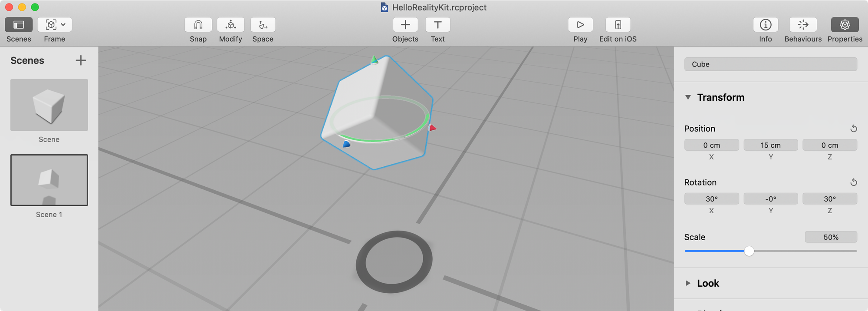
Task: Add a new scene with plus button
Action: (81, 60)
